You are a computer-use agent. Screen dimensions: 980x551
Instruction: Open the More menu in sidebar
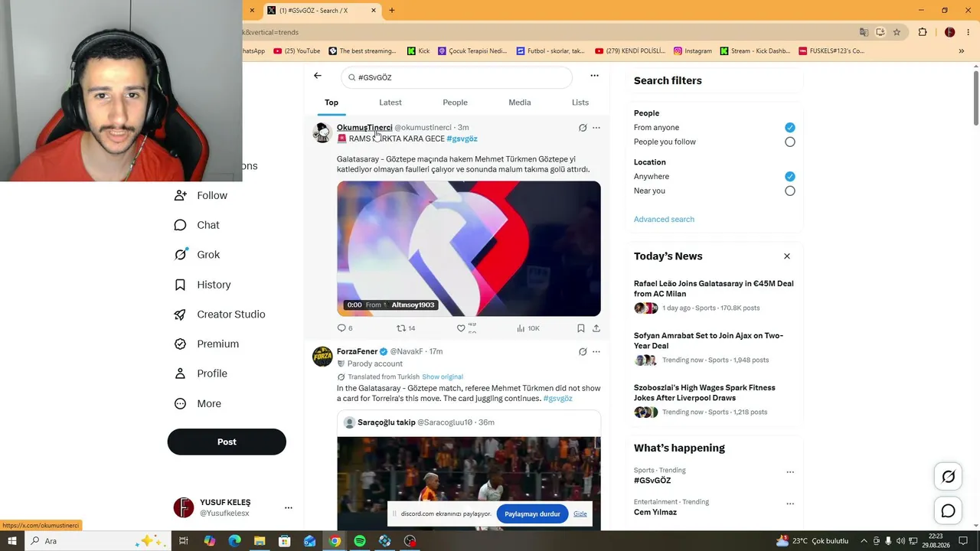(x=198, y=403)
